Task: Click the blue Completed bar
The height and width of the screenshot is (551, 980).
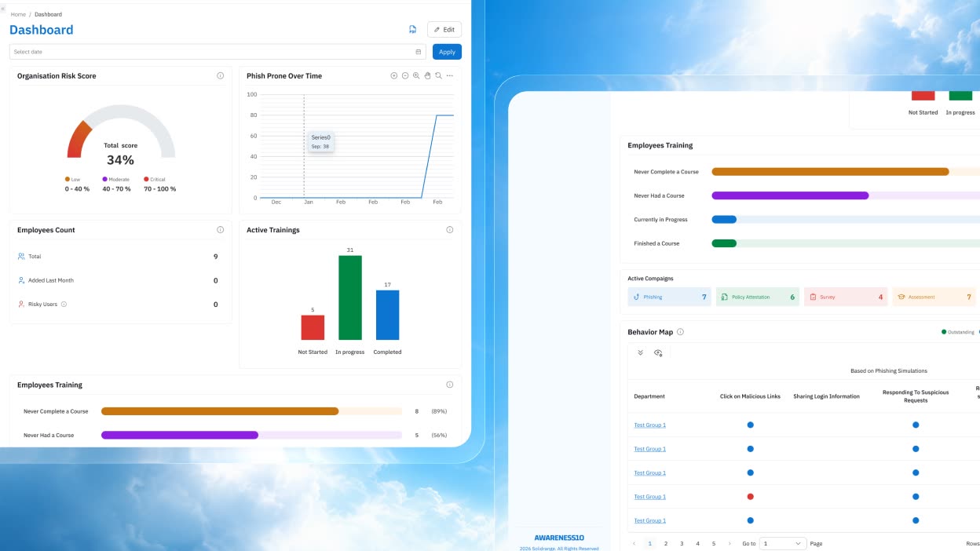Action: coord(387,315)
